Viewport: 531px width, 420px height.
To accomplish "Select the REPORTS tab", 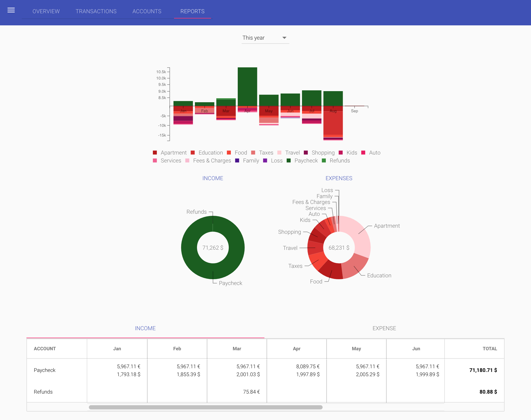I will tap(192, 11).
